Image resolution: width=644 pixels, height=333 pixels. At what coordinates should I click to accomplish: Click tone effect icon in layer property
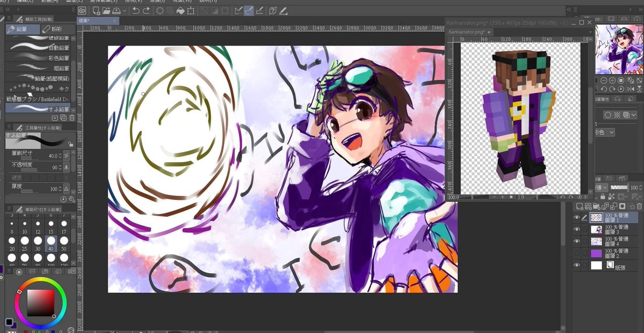coord(617,115)
